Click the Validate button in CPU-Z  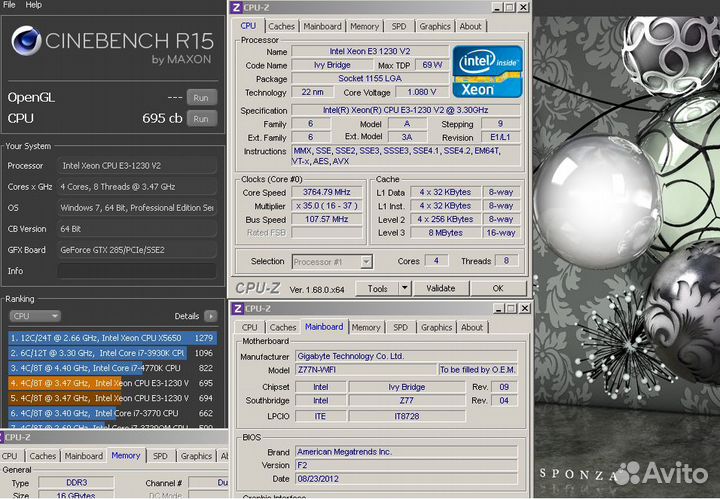point(440,289)
